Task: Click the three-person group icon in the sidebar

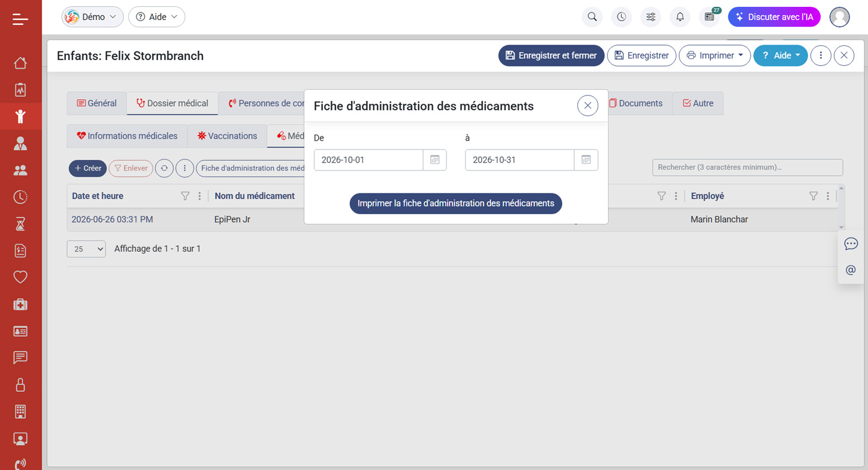Action: coord(20,170)
